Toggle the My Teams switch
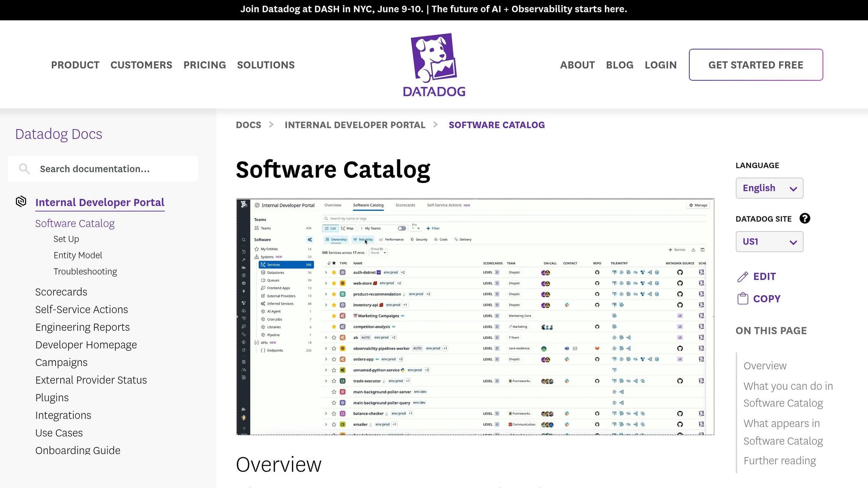The image size is (868, 488). tap(401, 228)
